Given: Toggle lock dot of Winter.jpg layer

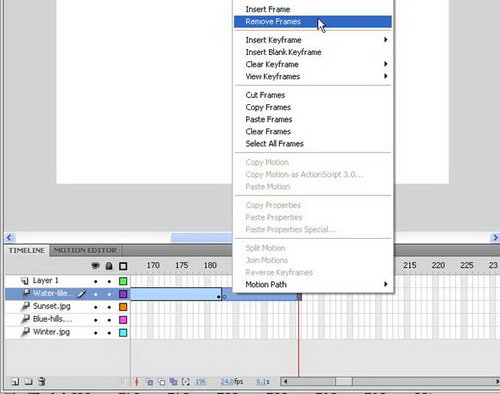Looking at the screenshot, I should click(109, 333).
